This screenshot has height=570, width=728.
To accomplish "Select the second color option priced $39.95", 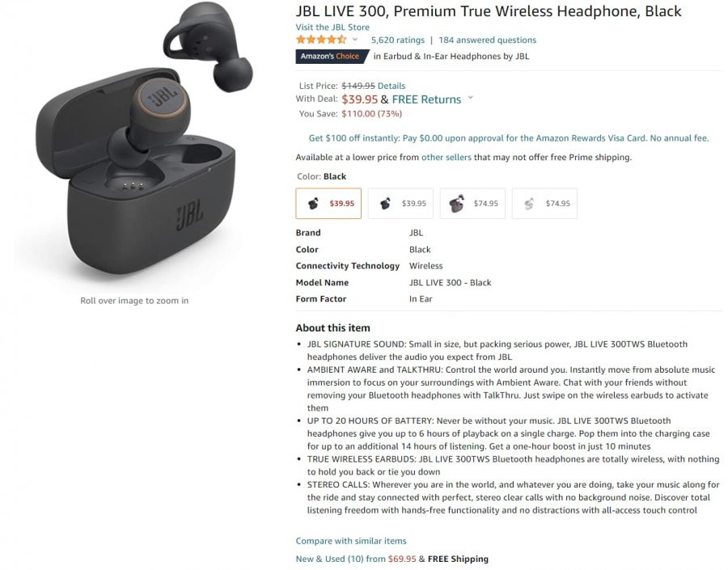I will (400, 203).
